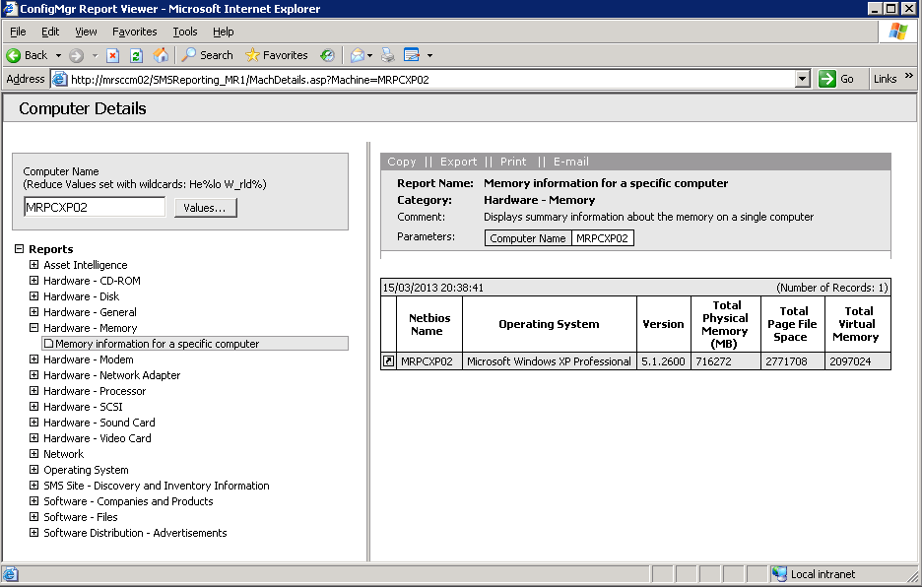The width and height of the screenshot is (922, 588).
Task: Click the Computer Name input field
Action: (95, 207)
